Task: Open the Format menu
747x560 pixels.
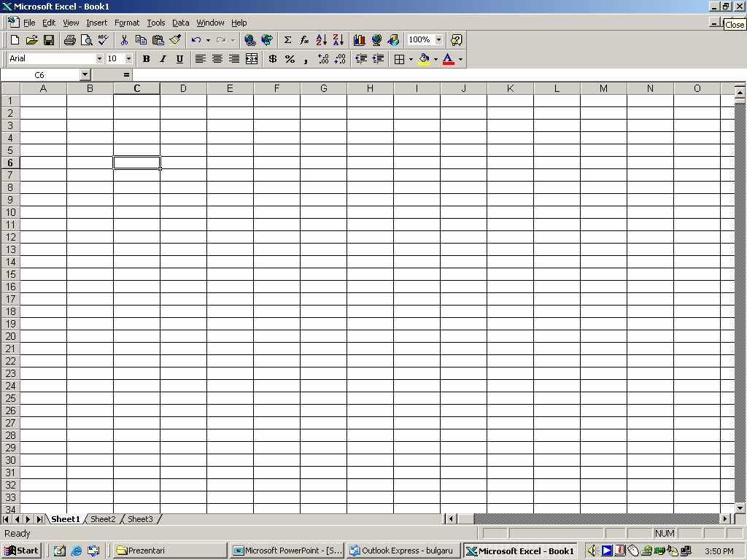Action: pyautogui.click(x=127, y=23)
